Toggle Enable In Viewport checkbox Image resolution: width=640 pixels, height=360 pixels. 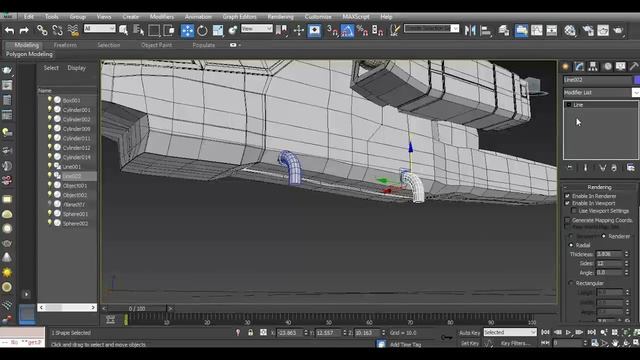click(x=567, y=203)
